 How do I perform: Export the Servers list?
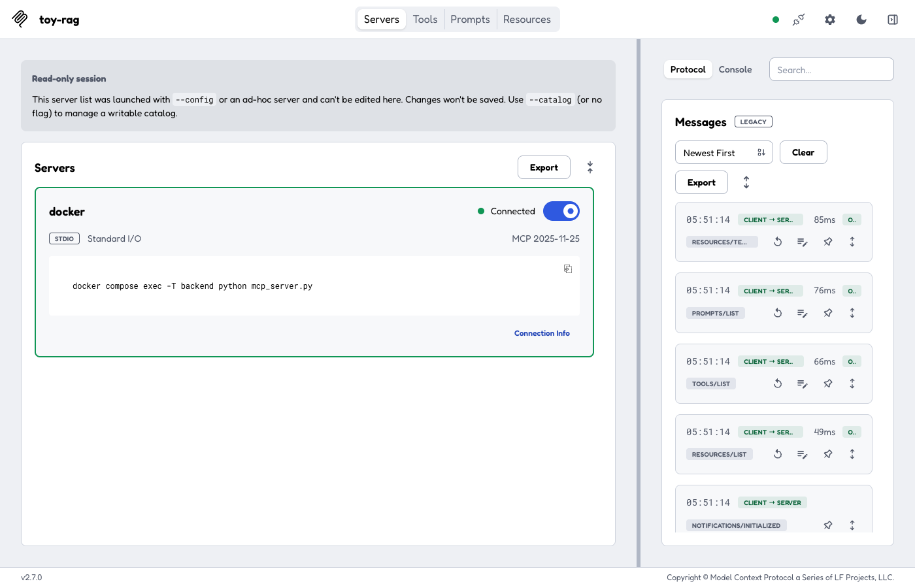(544, 167)
